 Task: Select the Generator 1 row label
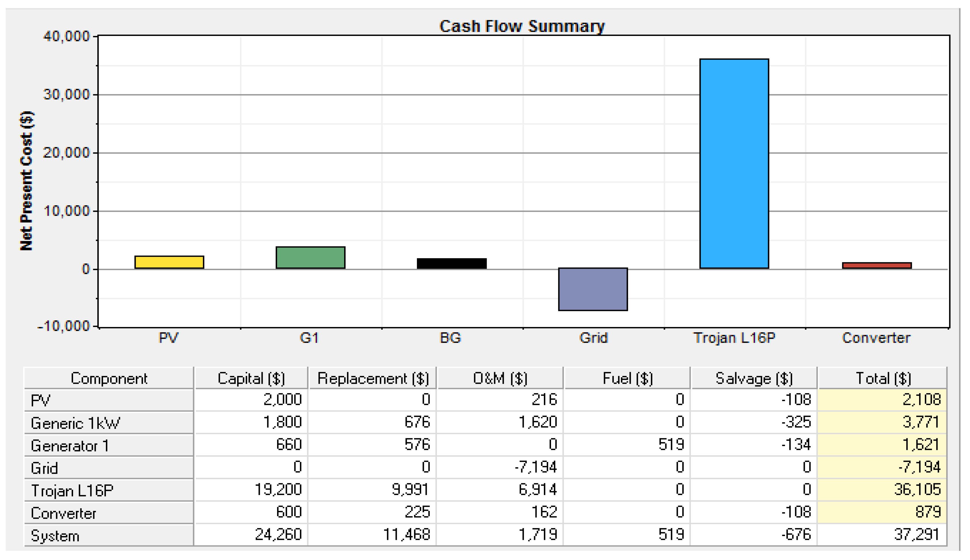tap(109, 446)
